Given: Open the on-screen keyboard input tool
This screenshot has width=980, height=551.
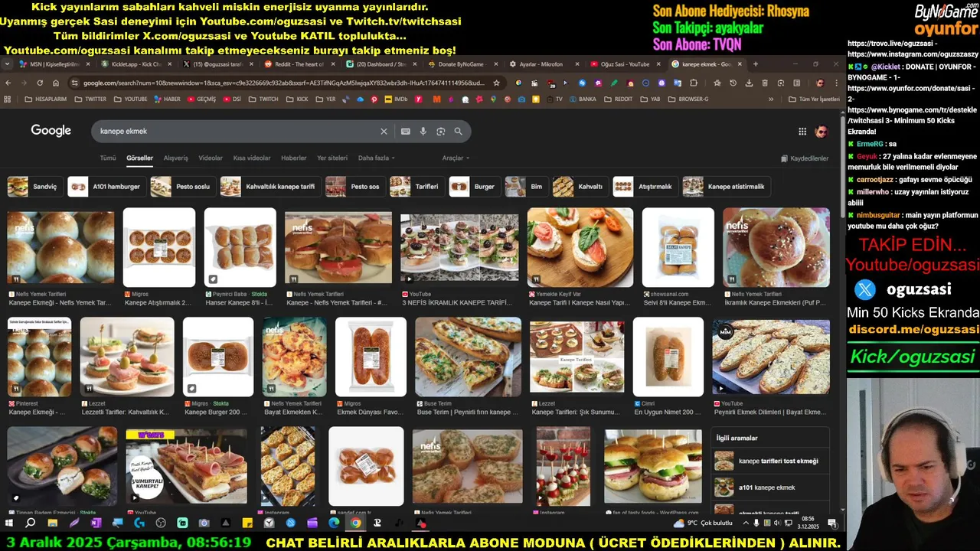Looking at the screenshot, I should 405,132.
